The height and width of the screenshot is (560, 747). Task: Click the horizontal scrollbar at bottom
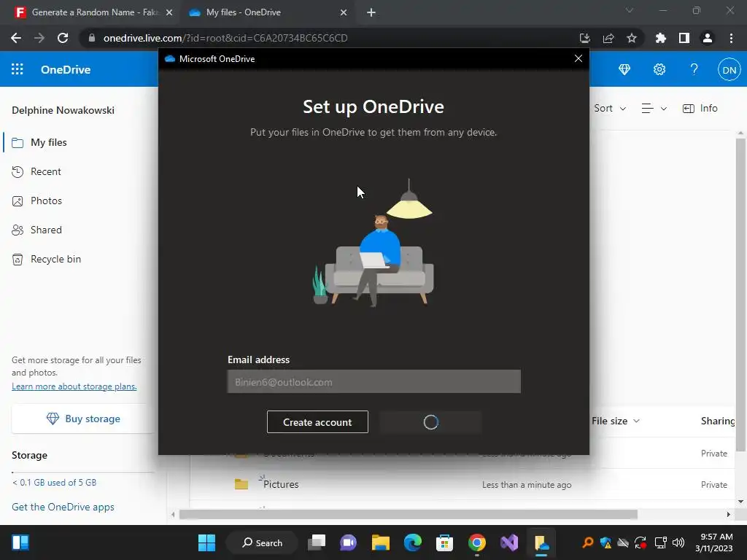(x=408, y=514)
